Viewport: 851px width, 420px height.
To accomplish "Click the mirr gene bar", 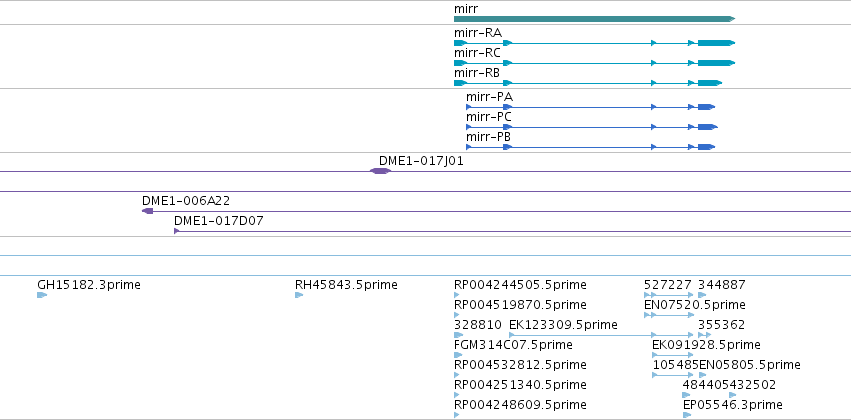I will coord(594,19).
